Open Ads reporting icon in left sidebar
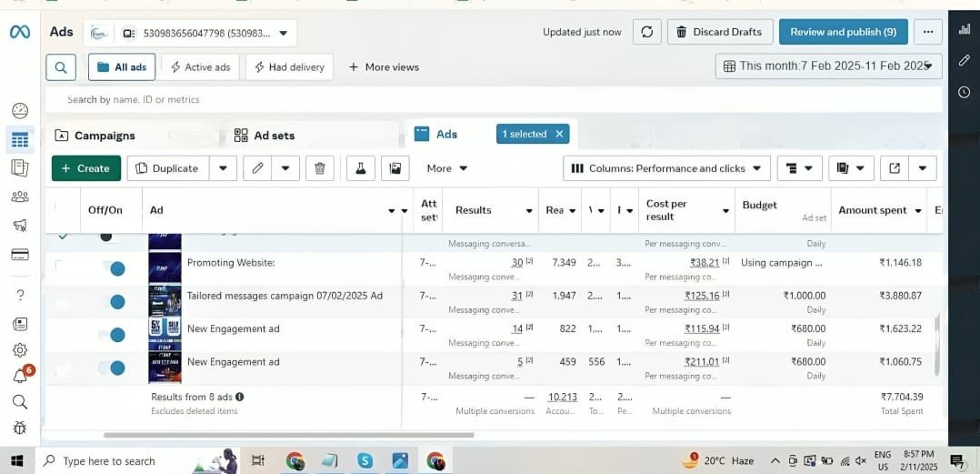 coord(20,167)
